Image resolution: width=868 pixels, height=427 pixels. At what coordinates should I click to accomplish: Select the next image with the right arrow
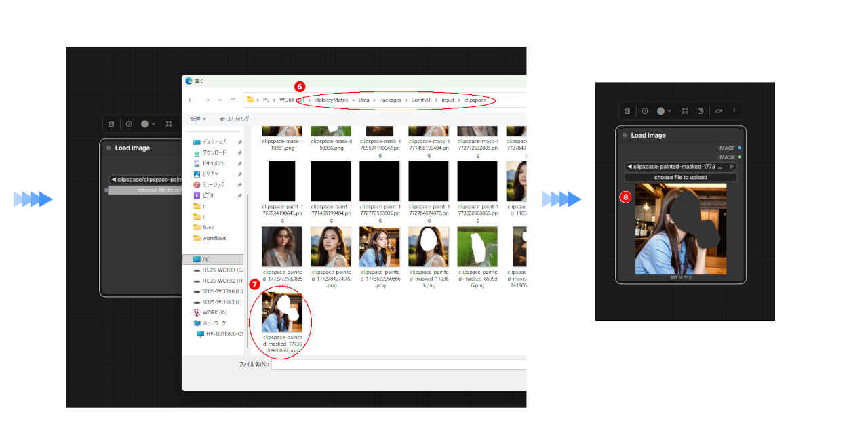731,166
